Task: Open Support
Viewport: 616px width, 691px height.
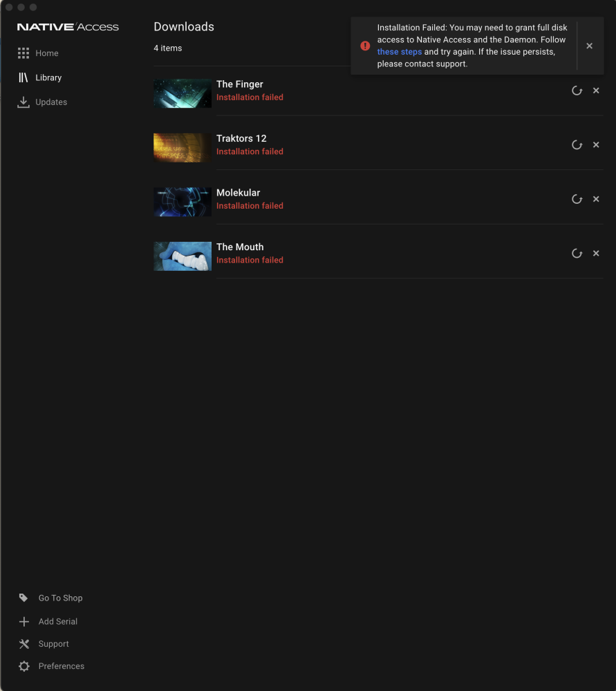Action: coord(53,644)
